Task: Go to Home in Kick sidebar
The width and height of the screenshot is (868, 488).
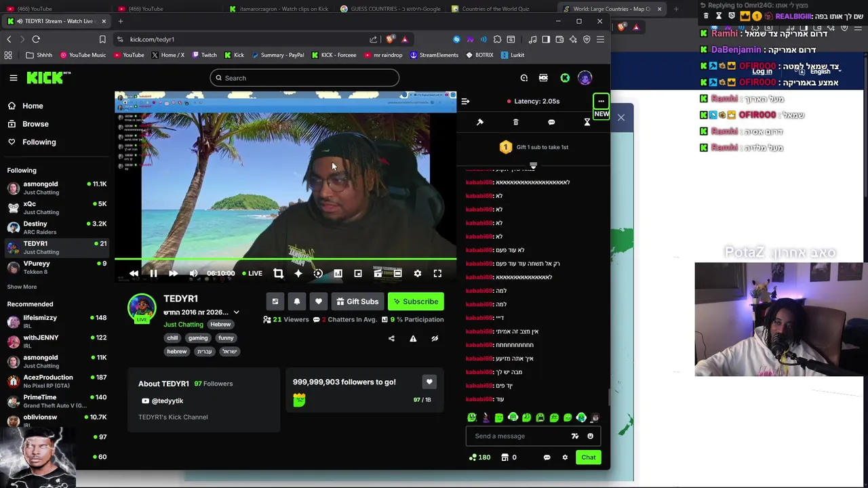Action: (33, 106)
